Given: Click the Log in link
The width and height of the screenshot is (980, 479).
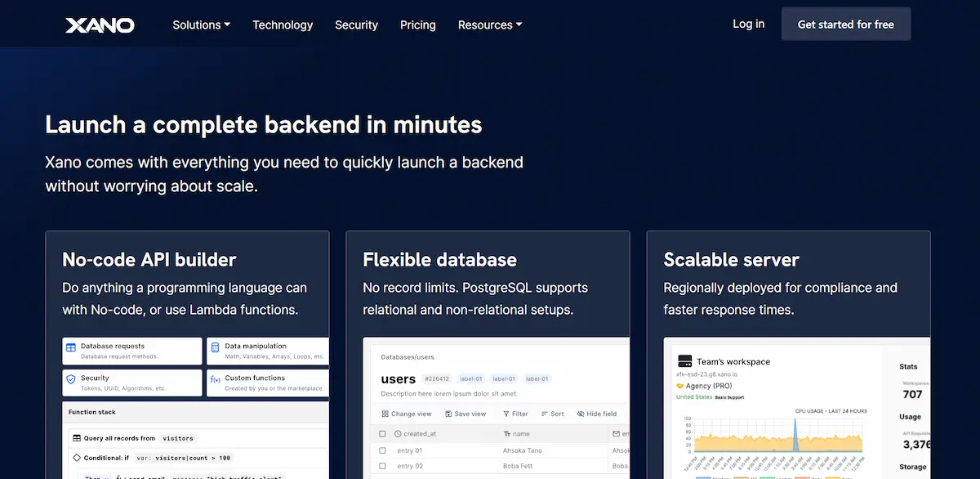Looking at the screenshot, I should click(748, 24).
